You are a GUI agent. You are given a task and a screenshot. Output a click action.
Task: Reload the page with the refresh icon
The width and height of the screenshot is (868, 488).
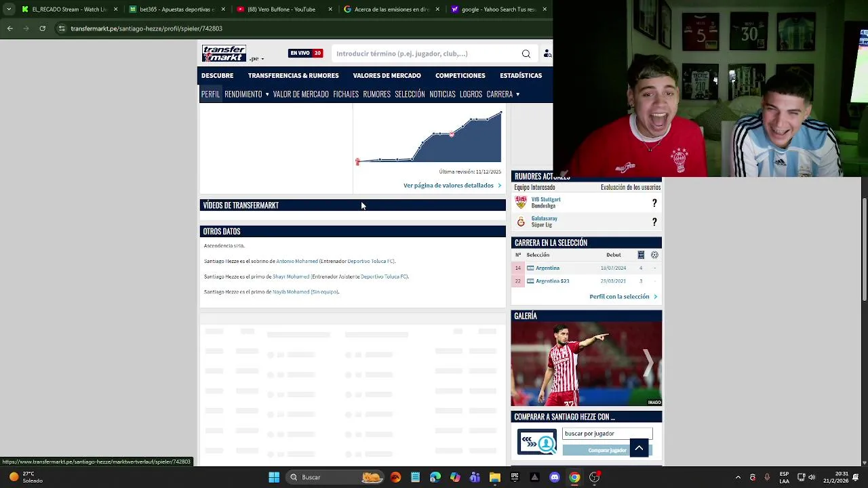click(x=42, y=28)
